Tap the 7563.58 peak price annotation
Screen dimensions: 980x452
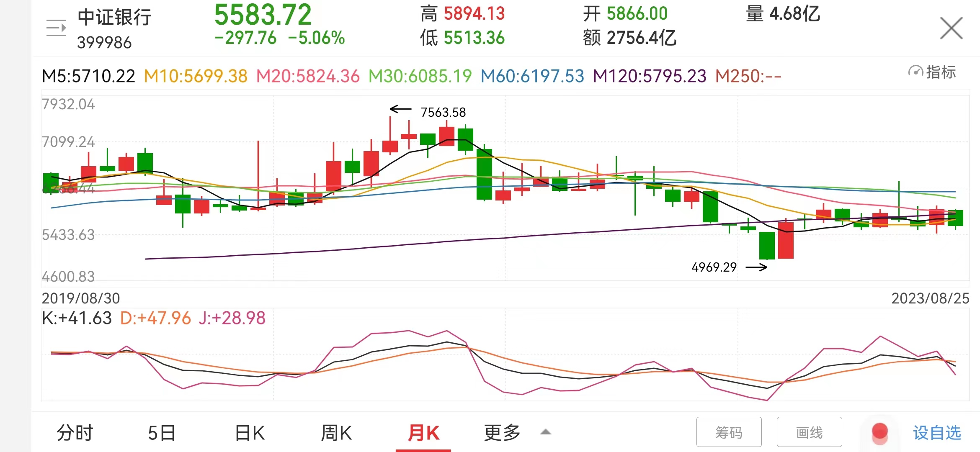point(443,112)
